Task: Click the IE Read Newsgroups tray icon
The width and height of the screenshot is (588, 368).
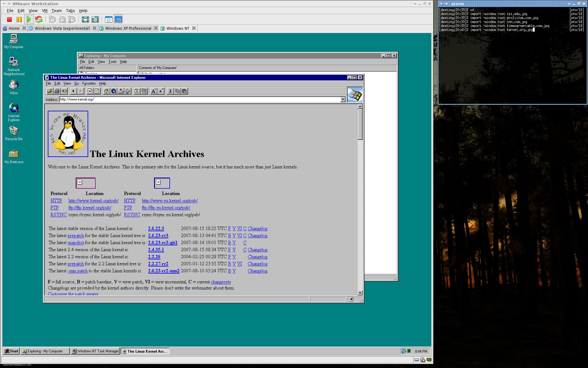Action: pyautogui.click(x=121, y=91)
